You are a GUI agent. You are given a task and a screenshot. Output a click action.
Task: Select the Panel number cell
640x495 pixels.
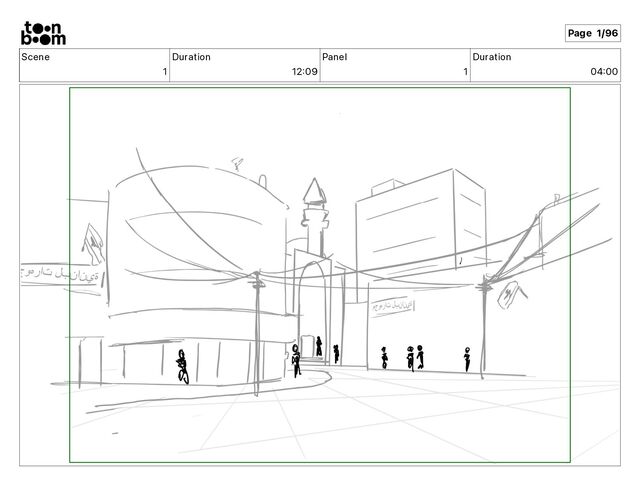point(395,65)
